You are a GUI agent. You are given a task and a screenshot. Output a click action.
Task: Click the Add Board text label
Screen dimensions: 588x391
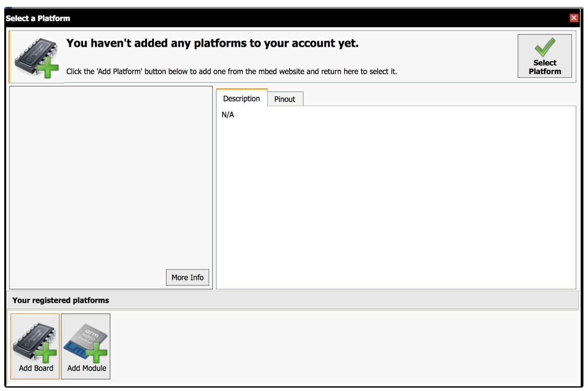[x=36, y=368]
